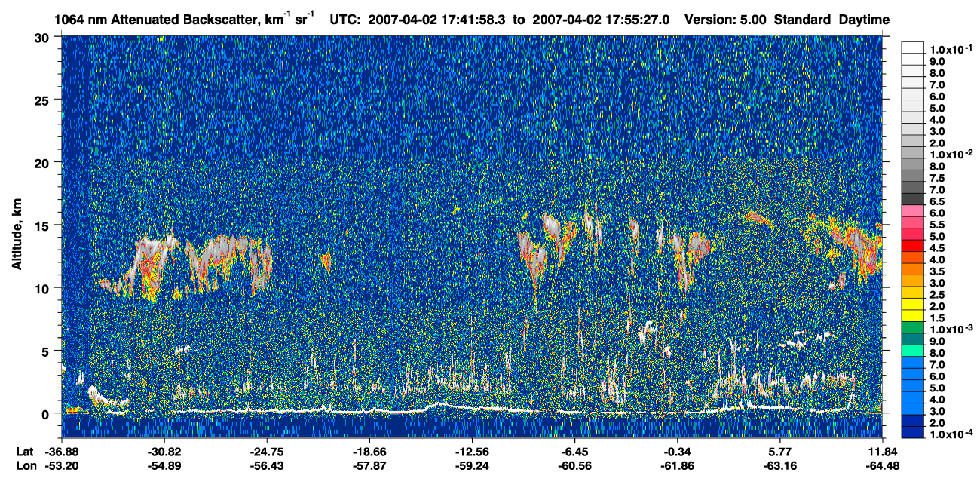Click latitude value '-6.45'

pyautogui.click(x=574, y=452)
